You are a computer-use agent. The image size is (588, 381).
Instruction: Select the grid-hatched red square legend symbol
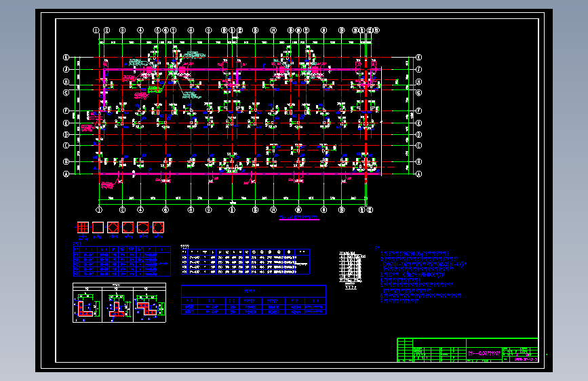pos(83,227)
